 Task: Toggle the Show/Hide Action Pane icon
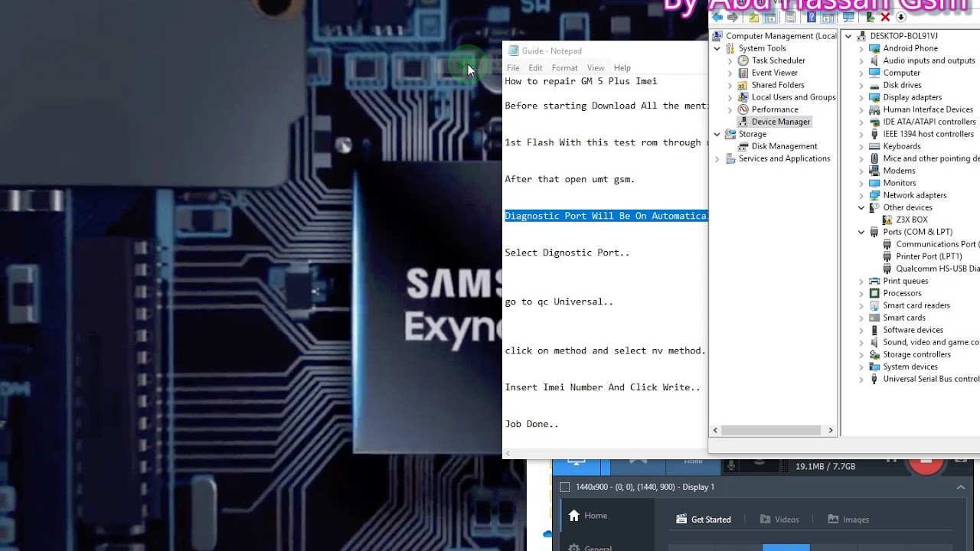click(x=828, y=17)
